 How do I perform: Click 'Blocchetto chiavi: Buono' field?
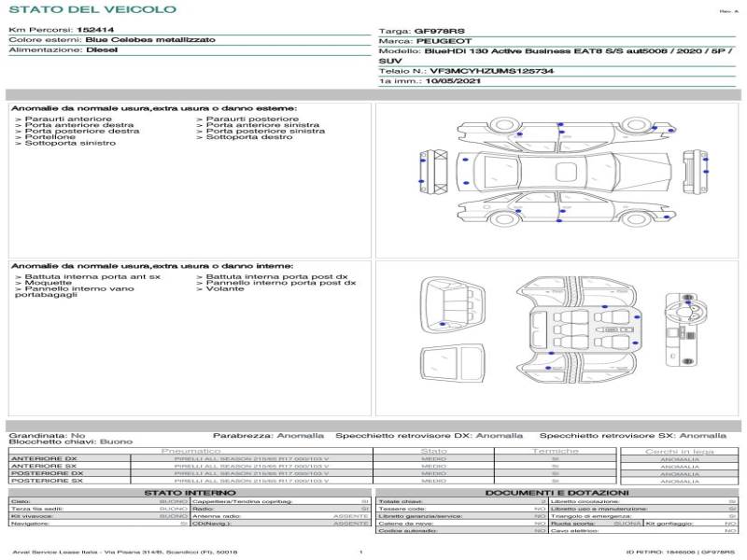coord(71,441)
